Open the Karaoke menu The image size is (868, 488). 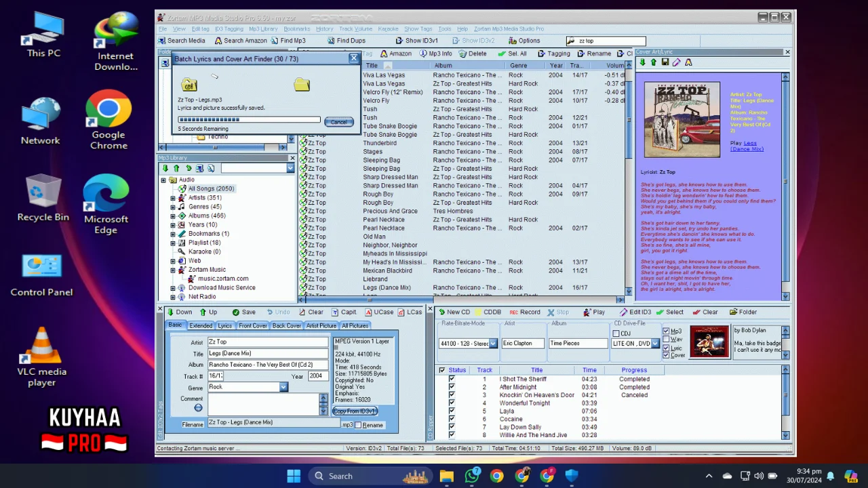point(388,29)
